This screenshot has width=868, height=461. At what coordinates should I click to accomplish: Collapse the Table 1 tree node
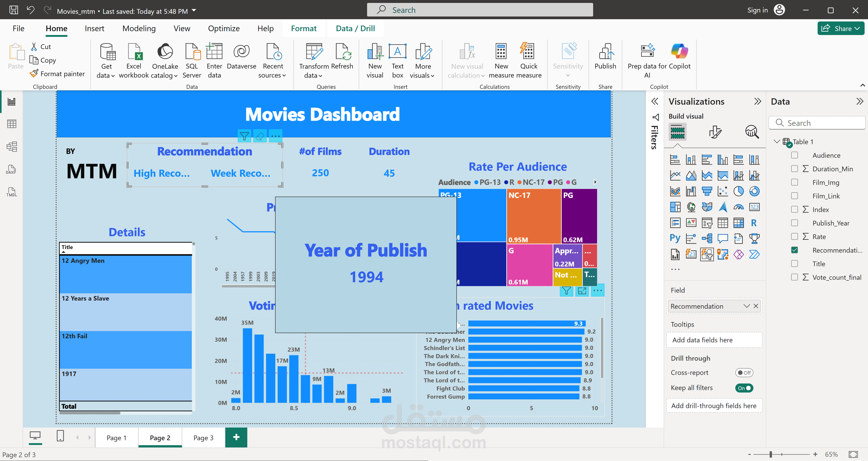click(x=777, y=141)
